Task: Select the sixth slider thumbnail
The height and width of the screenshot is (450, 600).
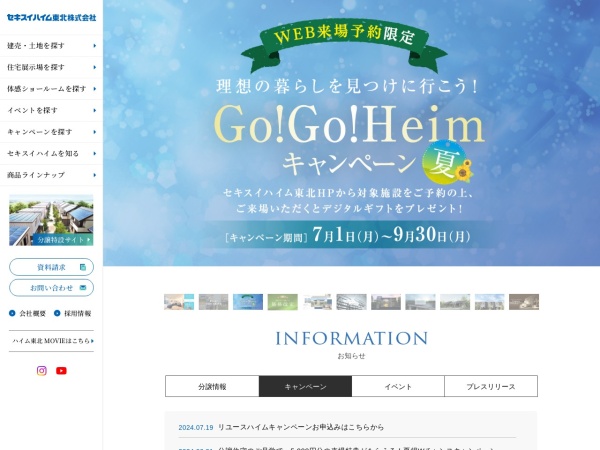Action: point(352,302)
